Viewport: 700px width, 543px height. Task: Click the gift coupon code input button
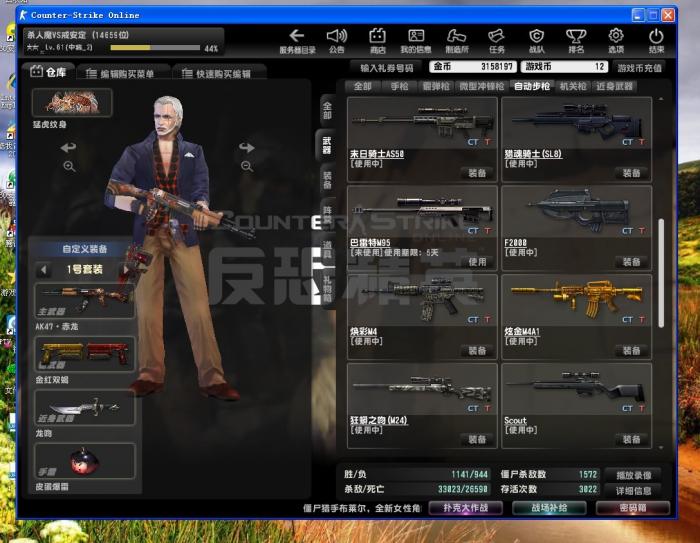387,68
